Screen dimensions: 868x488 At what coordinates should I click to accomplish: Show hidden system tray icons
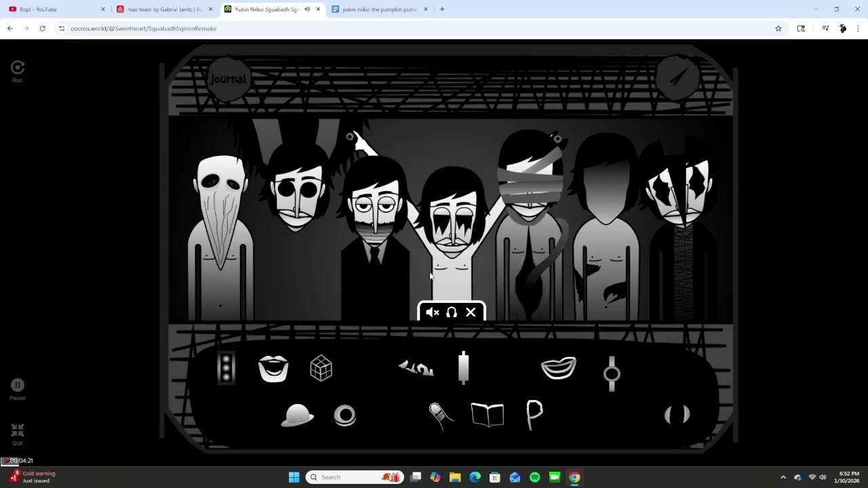tap(783, 477)
